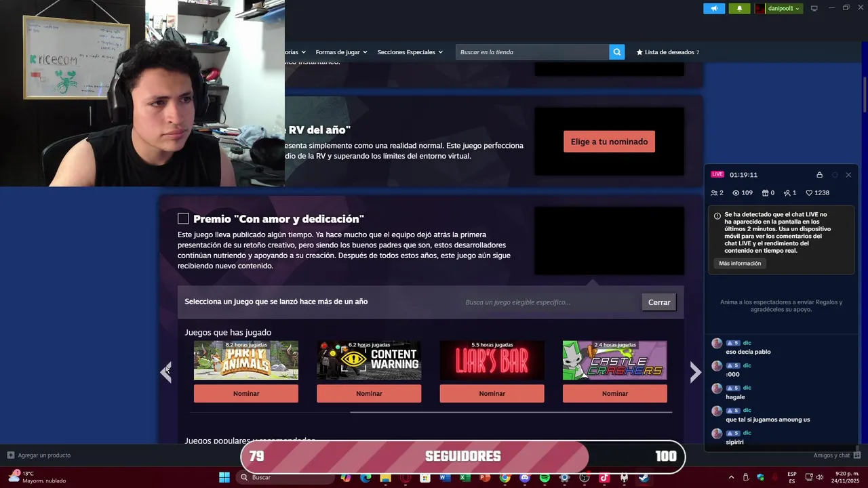Screen dimensions: 868x488
Task: Open weather widget 13°C Mayorm. nublado
Action: tap(37, 477)
